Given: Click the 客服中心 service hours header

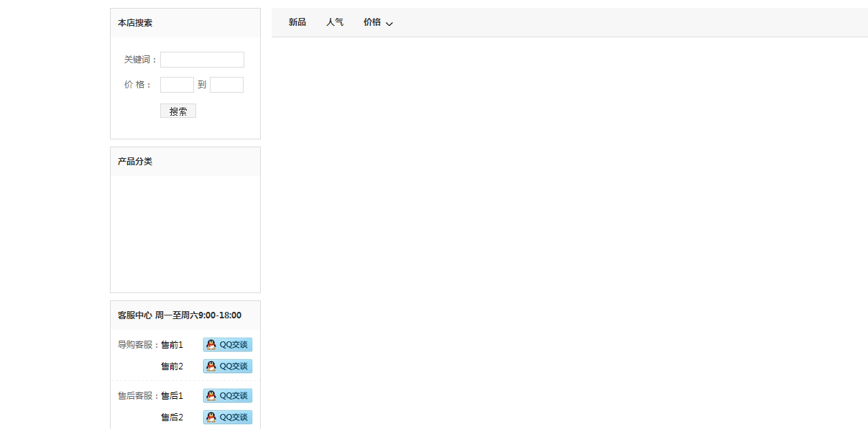Looking at the screenshot, I should click(x=180, y=315).
